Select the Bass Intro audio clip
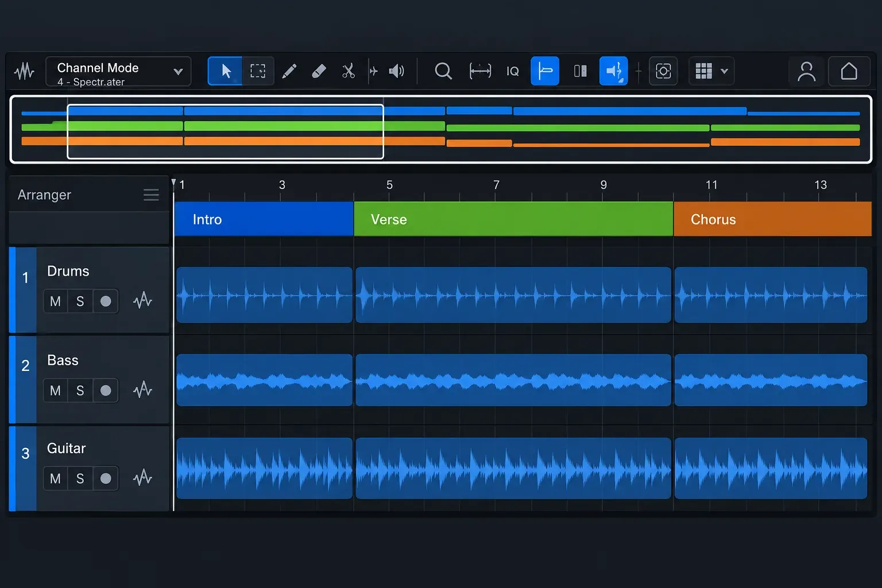The width and height of the screenshot is (882, 588). pyautogui.click(x=264, y=380)
